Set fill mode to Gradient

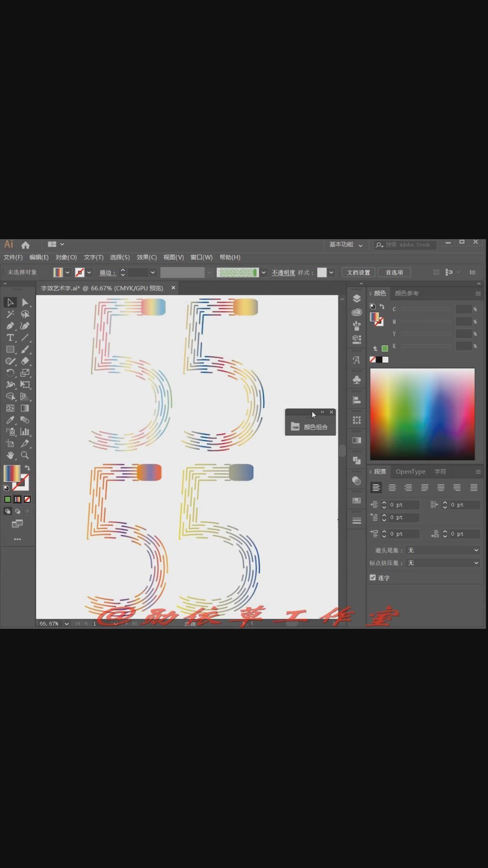(17, 499)
